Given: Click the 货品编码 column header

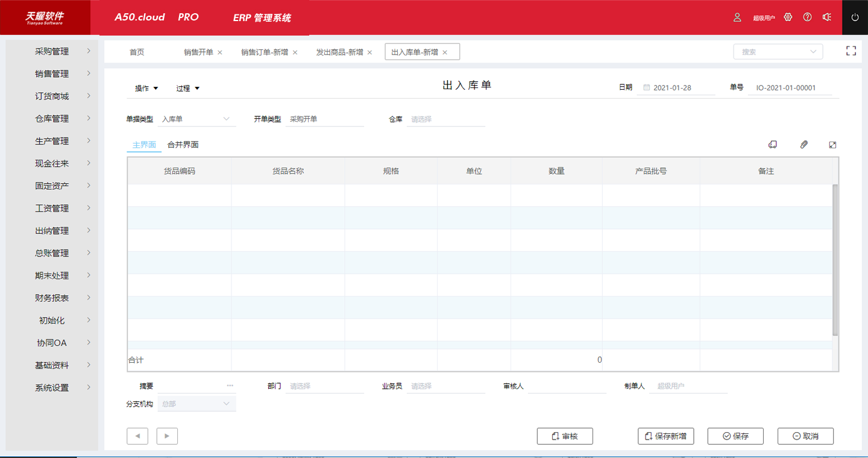Looking at the screenshot, I should coord(180,171).
